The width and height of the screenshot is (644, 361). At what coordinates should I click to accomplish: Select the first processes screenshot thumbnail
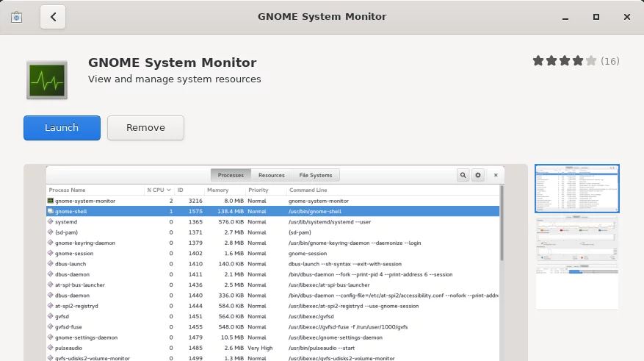click(x=577, y=189)
